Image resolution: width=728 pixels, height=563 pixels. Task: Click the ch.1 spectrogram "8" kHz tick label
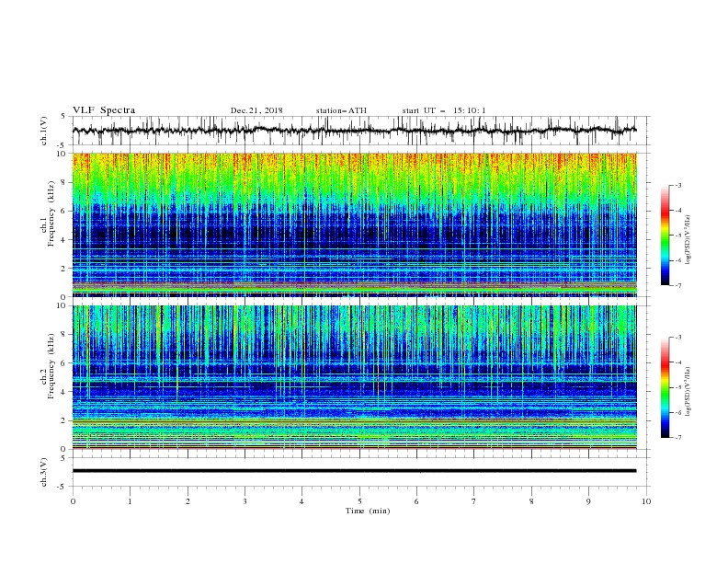(x=65, y=182)
